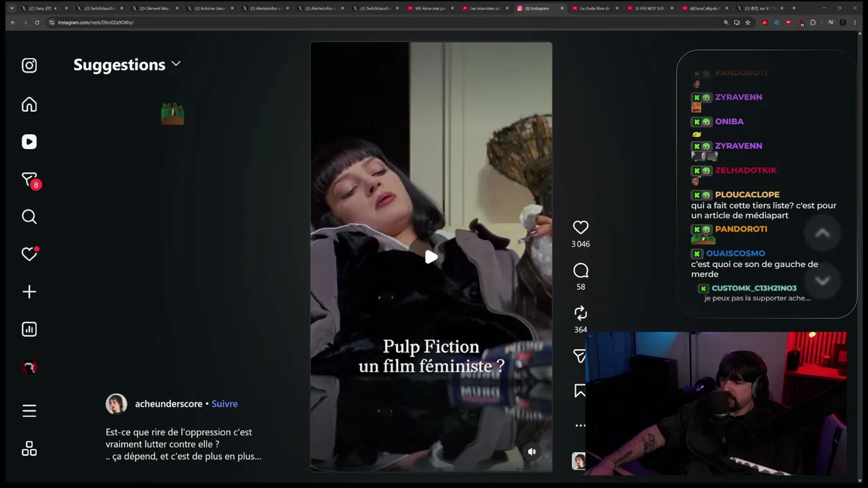Click the CUSTOMK_C13H21NO3 username in chat
868x488 pixels.
point(754,288)
